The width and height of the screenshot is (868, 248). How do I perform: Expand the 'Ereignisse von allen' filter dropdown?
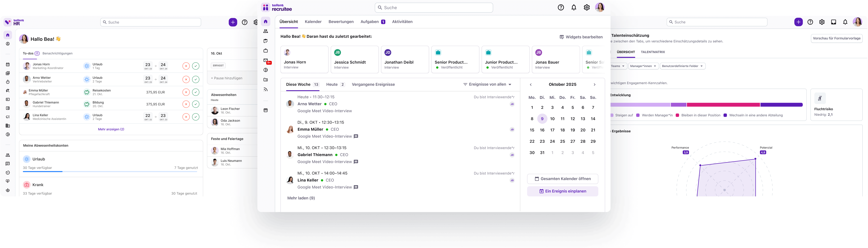488,85
